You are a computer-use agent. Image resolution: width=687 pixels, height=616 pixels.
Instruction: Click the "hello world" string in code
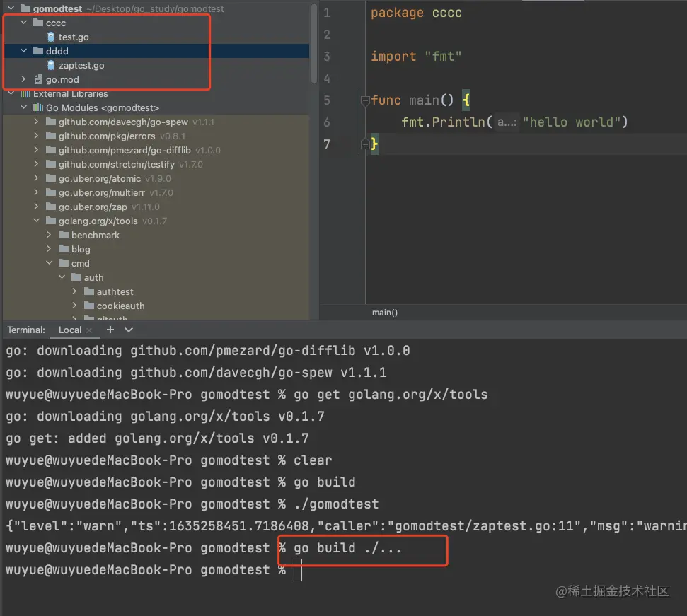[x=570, y=122]
